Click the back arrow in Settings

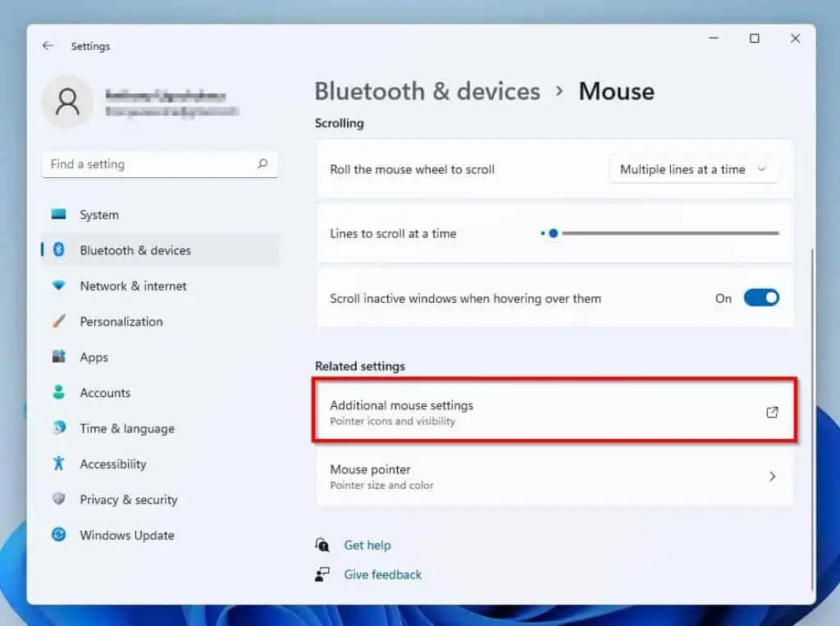48,46
